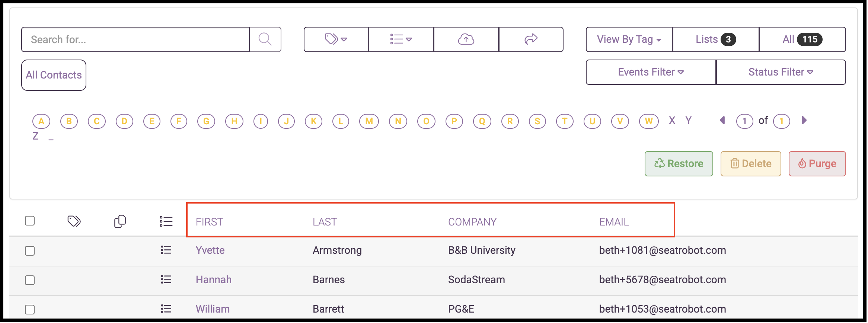Click the cloud upload icon

coord(466,39)
